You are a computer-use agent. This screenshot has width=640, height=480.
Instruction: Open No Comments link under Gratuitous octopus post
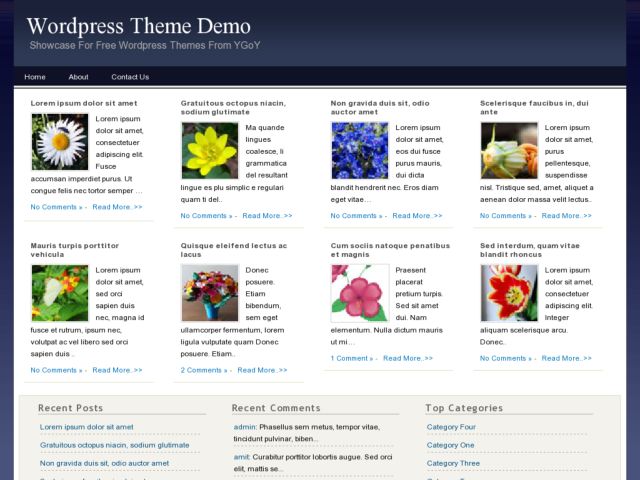tap(207, 216)
